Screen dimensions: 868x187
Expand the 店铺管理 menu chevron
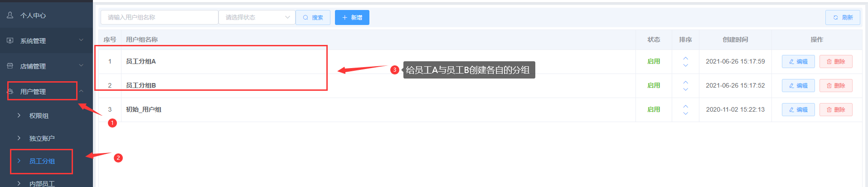(x=81, y=65)
